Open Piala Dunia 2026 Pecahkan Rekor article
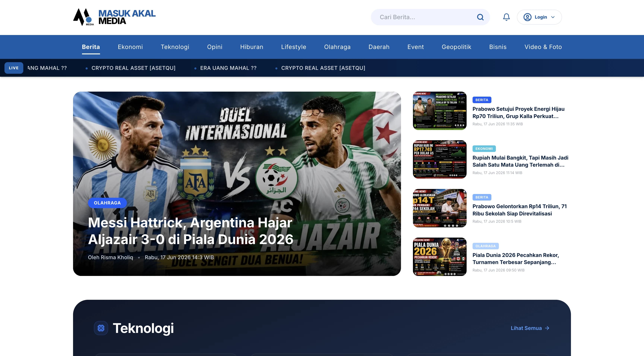Screen dimensions: 644x356 pyautogui.click(x=515, y=259)
